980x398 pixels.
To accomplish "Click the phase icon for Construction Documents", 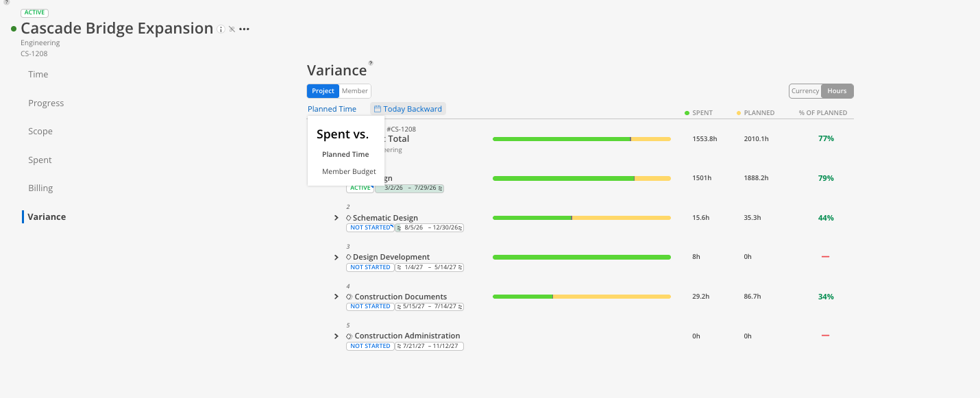I will tap(350, 297).
